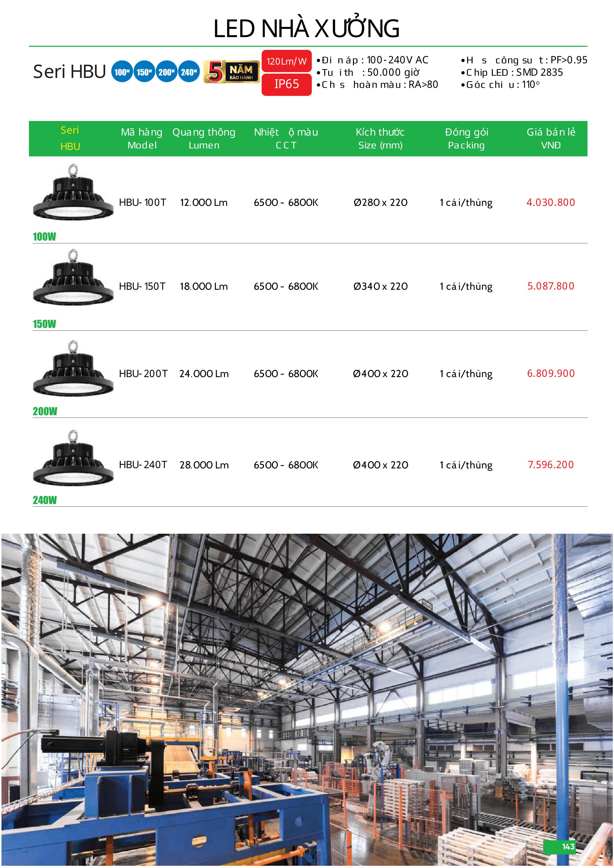
Task: Click the Mã hàng Model column header
Action: pos(142,138)
